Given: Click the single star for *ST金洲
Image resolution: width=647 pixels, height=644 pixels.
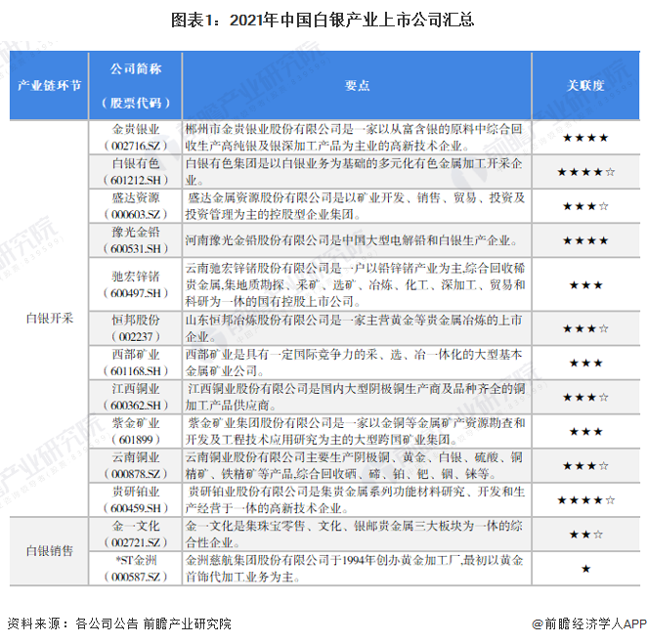Looking at the screenshot, I should [x=586, y=569].
